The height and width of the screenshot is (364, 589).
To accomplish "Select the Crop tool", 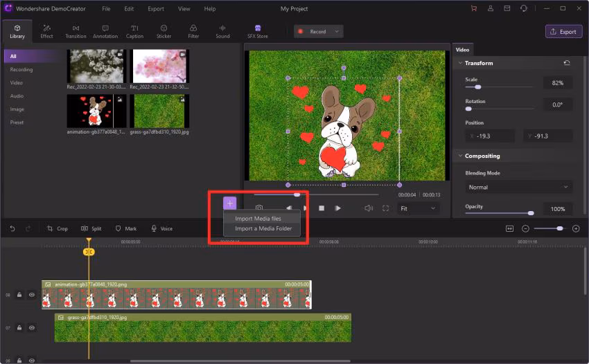I will (x=58, y=228).
